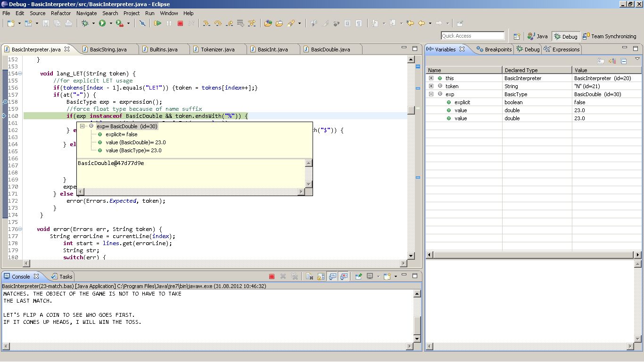Switch to Team Synchronizing perspective
Image resolution: width=644 pixels, height=362 pixels.
coord(610,36)
